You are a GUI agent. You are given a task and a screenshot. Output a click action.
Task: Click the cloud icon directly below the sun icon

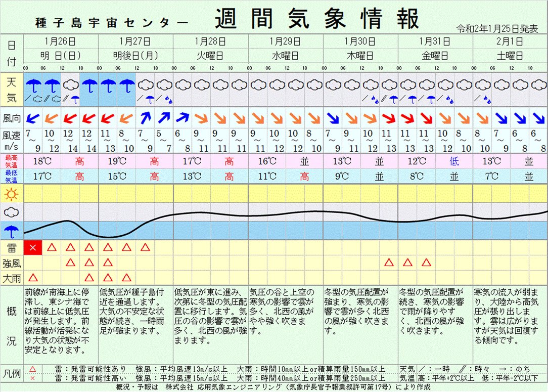pyautogui.click(x=11, y=212)
